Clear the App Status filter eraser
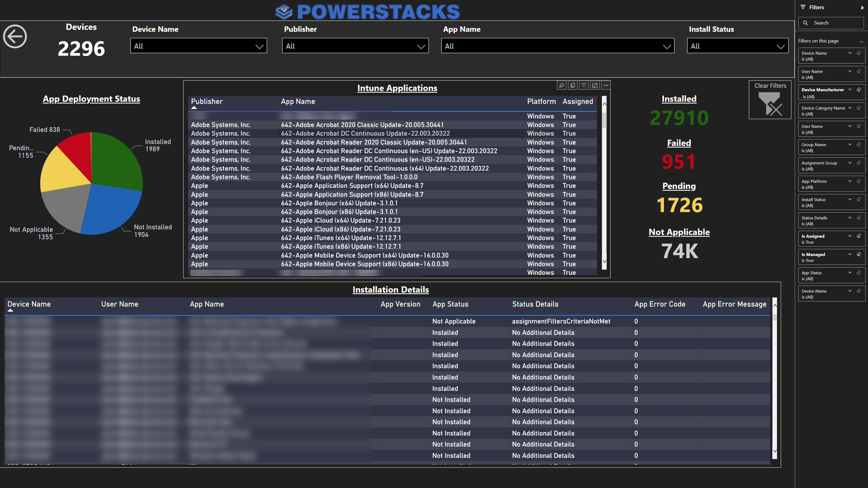Viewport: 868px width, 488px height. pos(859,273)
